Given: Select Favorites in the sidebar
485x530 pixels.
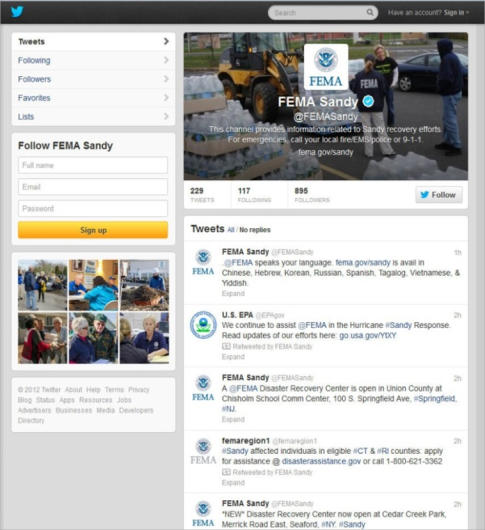Looking at the screenshot, I should [93, 98].
